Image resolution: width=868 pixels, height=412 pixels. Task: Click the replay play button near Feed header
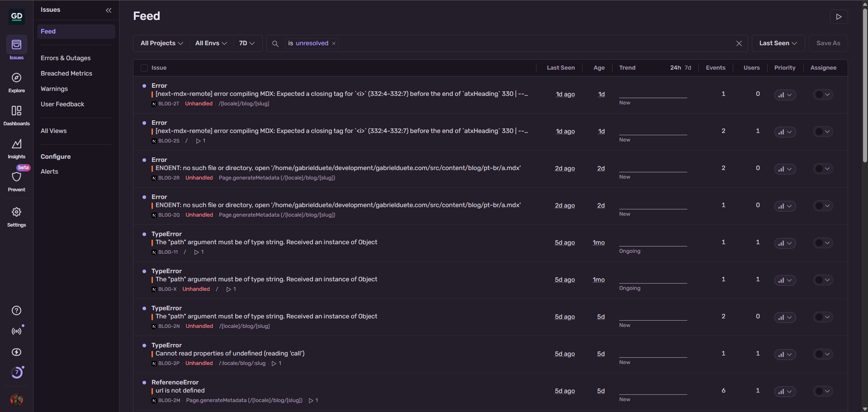click(x=839, y=16)
